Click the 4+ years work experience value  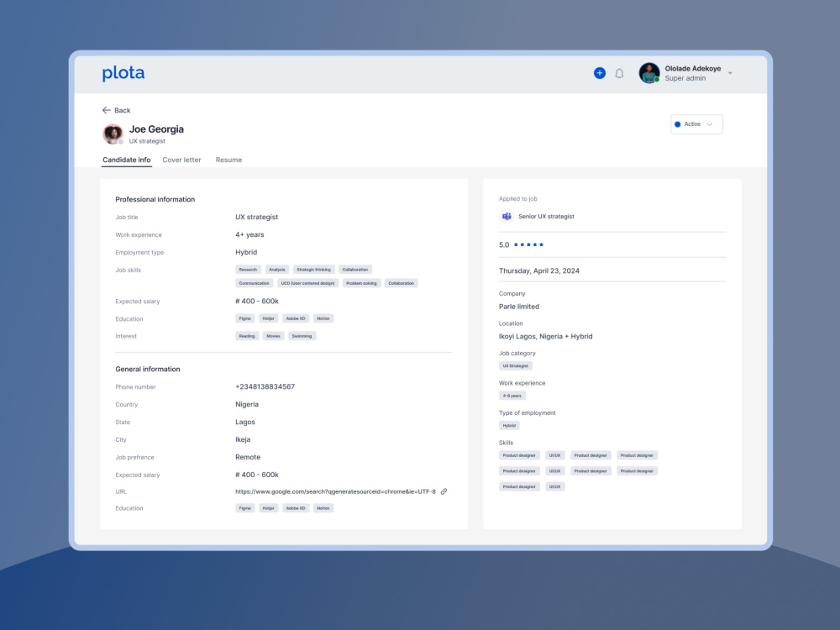pos(249,234)
